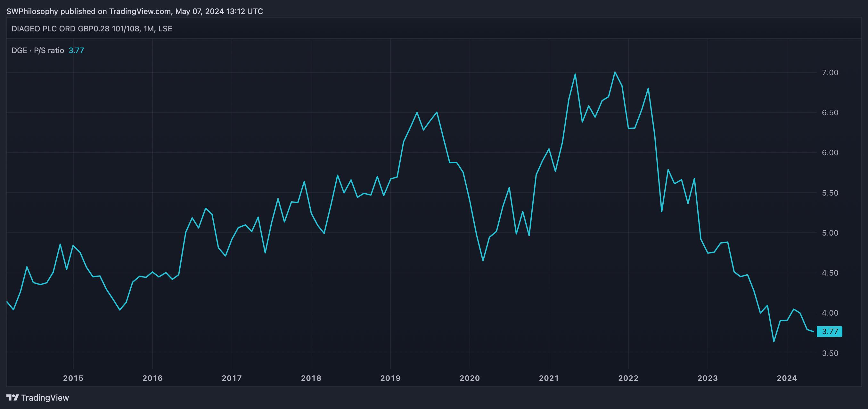Click the DIAGEO PLC ORD chart title
This screenshot has height=409, width=868.
pyautogui.click(x=92, y=28)
